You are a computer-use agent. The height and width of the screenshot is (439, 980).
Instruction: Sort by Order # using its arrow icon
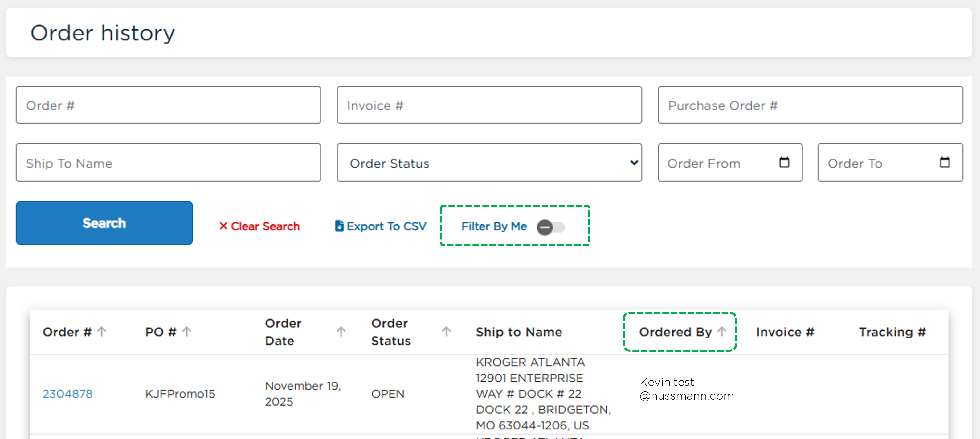coord(102,331)
